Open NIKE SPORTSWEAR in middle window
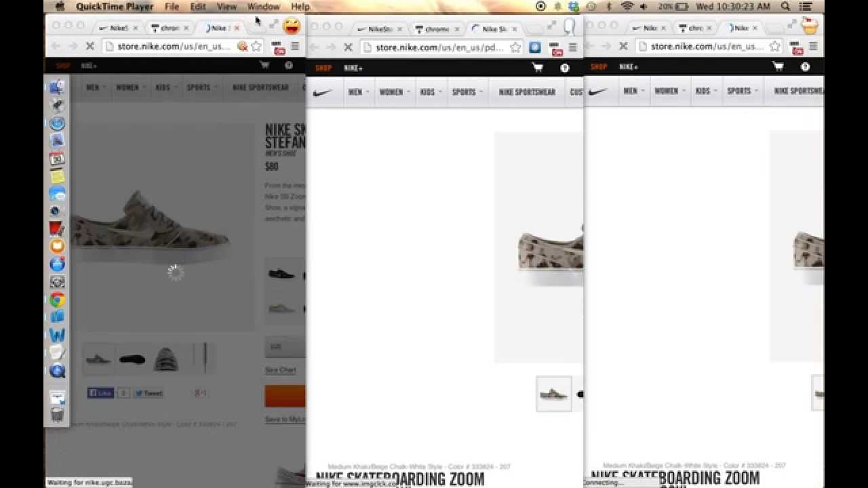868x488 pixels. 527,92
